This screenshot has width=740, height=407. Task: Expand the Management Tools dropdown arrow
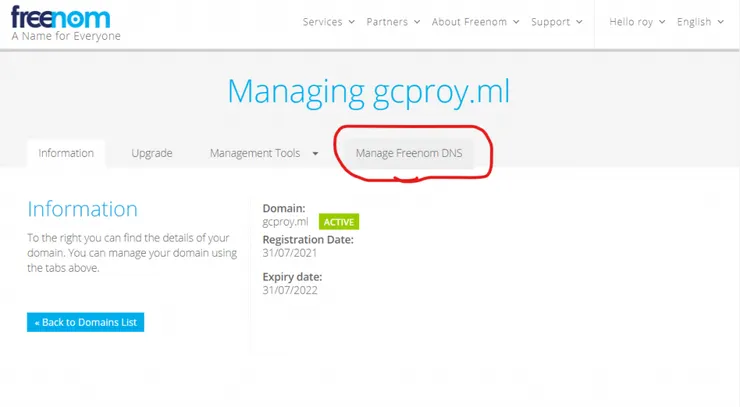(315, 154)
